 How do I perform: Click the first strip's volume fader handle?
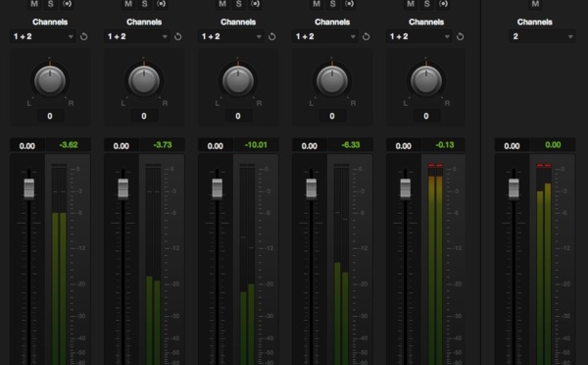pos(28,187)
